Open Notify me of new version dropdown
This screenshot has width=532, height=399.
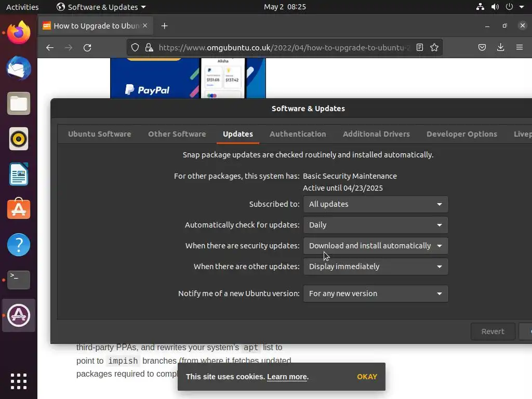pos(376,294)
